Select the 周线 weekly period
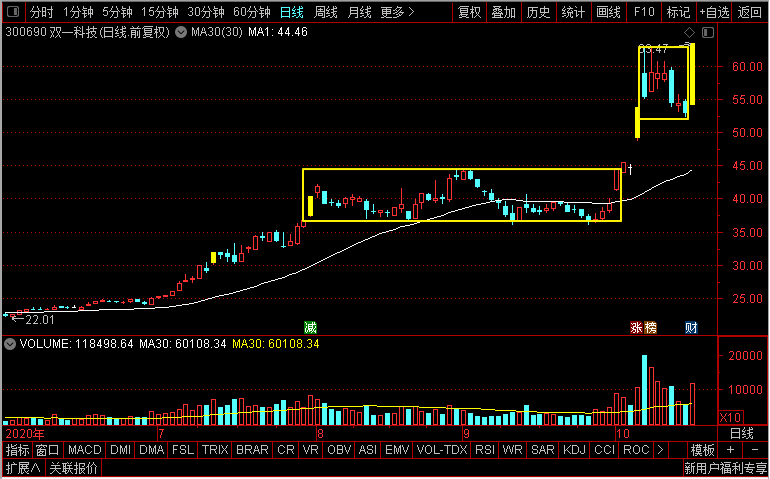The image size is (770, 479). coord(326,12)
